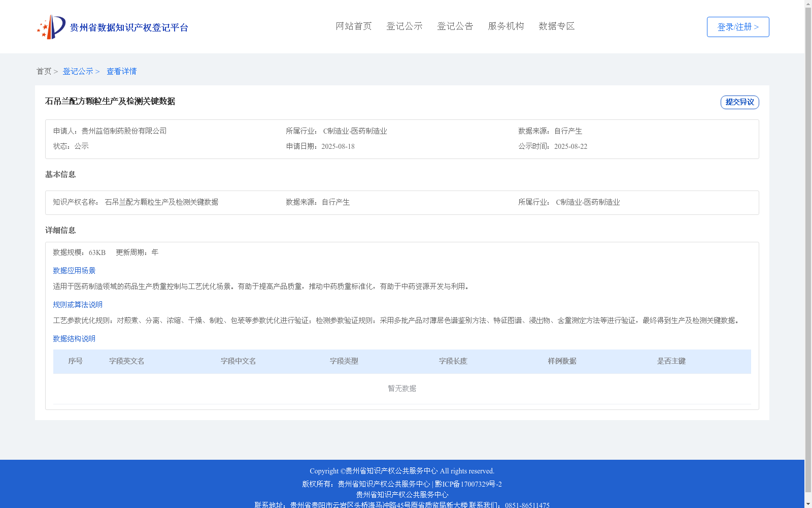The width and height of the screenshot is (812, 508).
Task: Click publication time 2025-08-22
Action: pyautogui.click(x=571, y=146)
